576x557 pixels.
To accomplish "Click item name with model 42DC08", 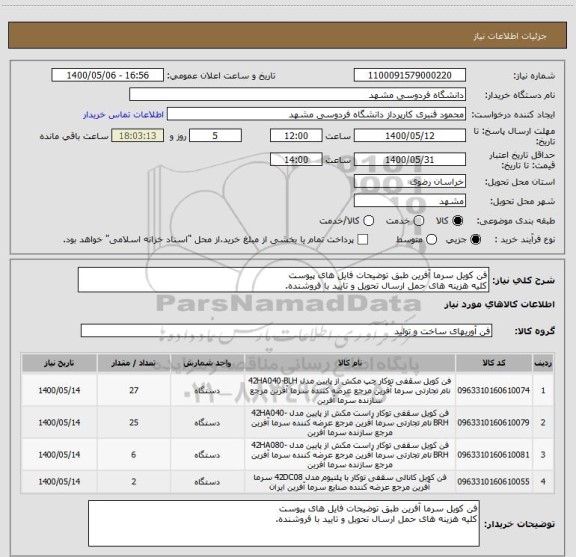I will tap(350, 482).
